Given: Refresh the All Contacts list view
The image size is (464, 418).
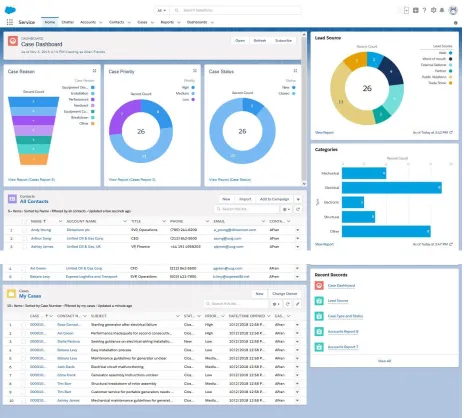Looking at the screenshot, I should pyautogui.click(x=298, y=209).
